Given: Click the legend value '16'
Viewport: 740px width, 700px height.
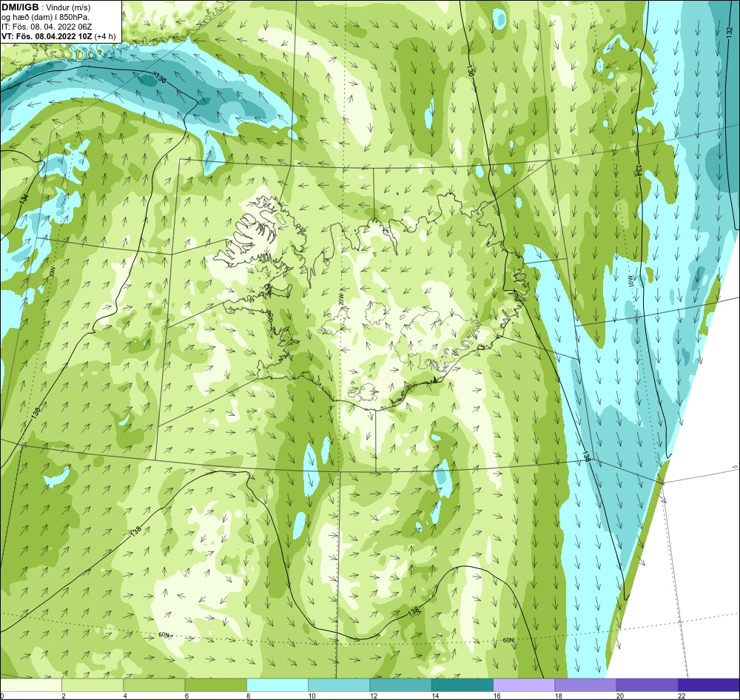Looking at the screenshot, I should click(497, 696).
